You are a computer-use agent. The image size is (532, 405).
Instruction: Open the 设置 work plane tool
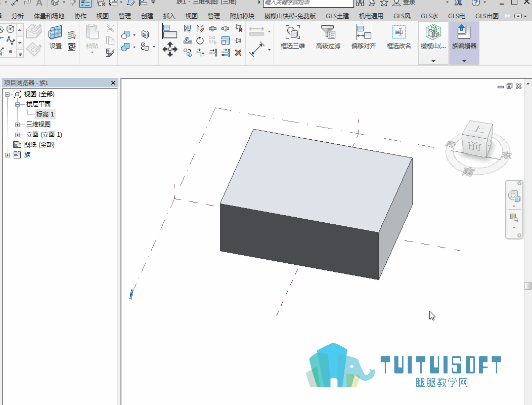click(x=56, y=37)
